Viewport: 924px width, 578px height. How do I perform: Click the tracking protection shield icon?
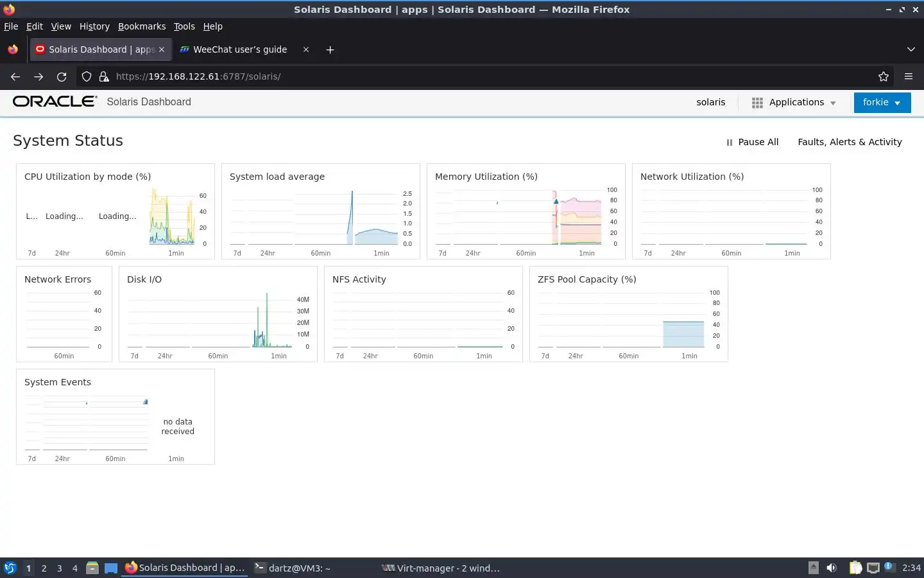tap(87, 76)
